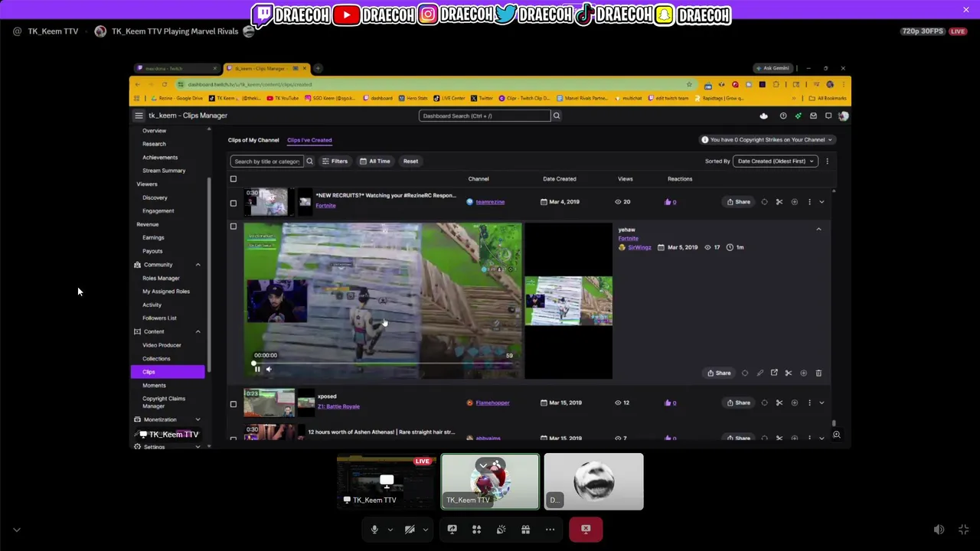Switch to Clips I've Created tab
Screen dimensions: 980x551
click(309, 140)
